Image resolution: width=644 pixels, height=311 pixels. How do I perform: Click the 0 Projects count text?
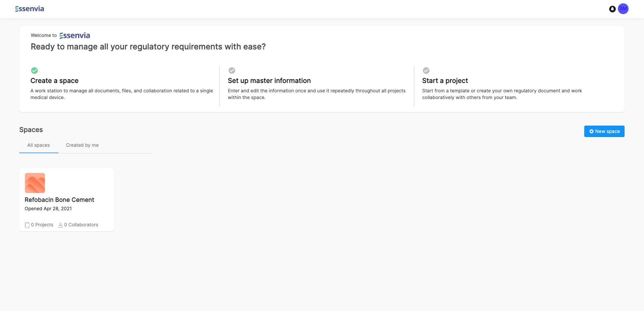click(x=42, y=225)
